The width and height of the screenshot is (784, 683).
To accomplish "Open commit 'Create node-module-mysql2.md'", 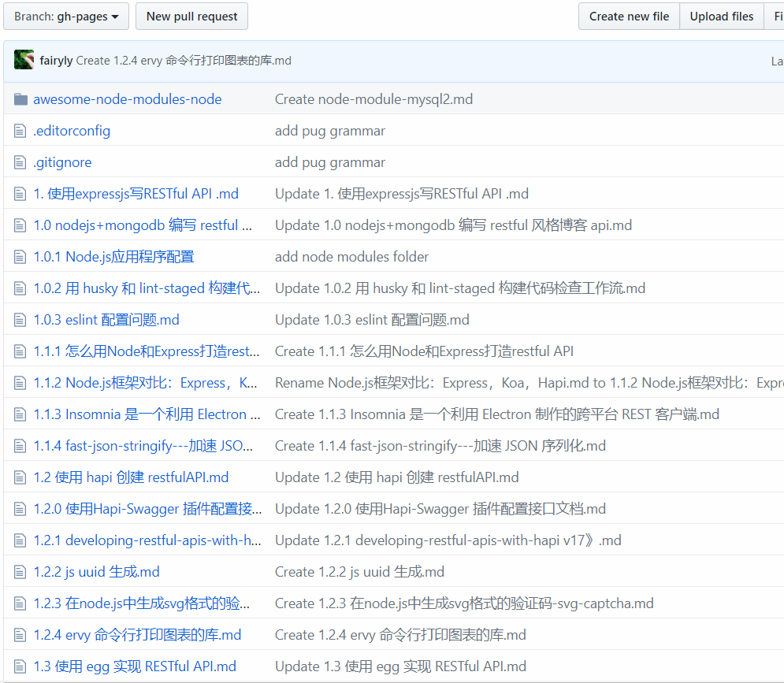I will pos(374,99).
